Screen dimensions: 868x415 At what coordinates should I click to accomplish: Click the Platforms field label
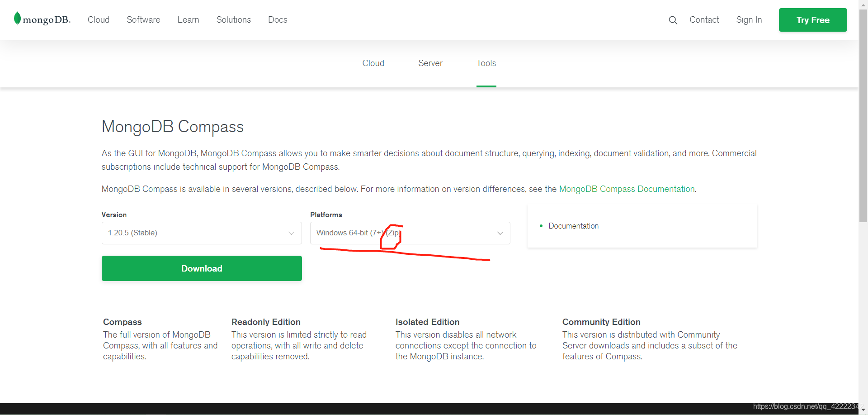(x=326, y=215)
